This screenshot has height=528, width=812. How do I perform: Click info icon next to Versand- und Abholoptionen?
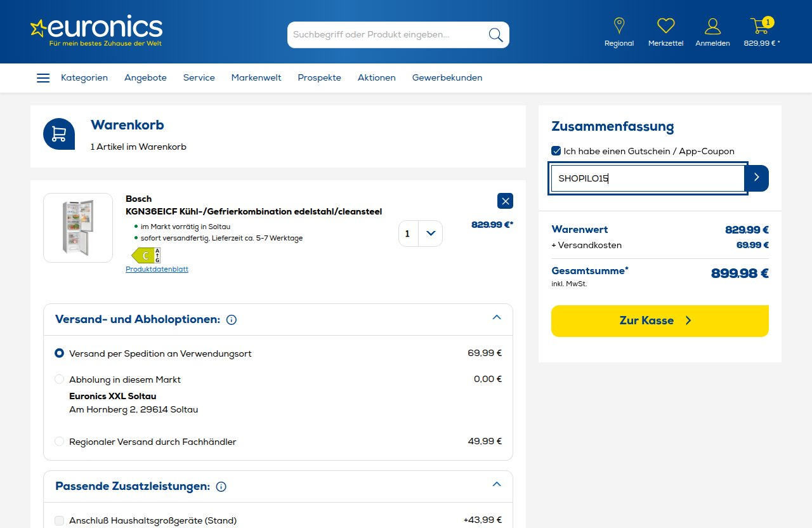pyautogui.click(x=232, y=320)
